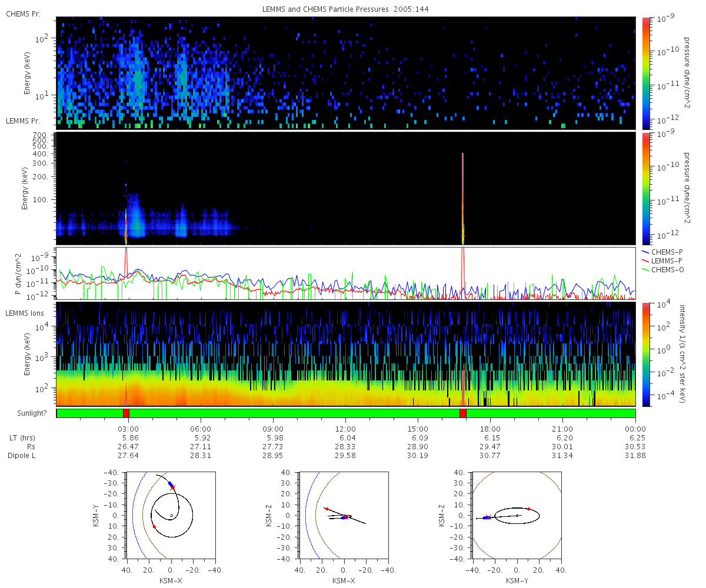Click the Dipole L value 28.95
This screenshot has width=706, height=588.
(273, 456)
